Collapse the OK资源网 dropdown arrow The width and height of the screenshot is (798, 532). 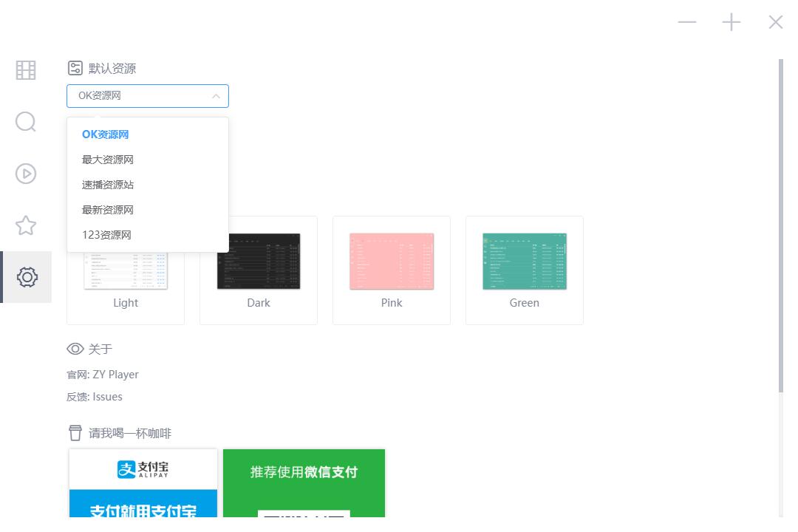pos(216,96)
